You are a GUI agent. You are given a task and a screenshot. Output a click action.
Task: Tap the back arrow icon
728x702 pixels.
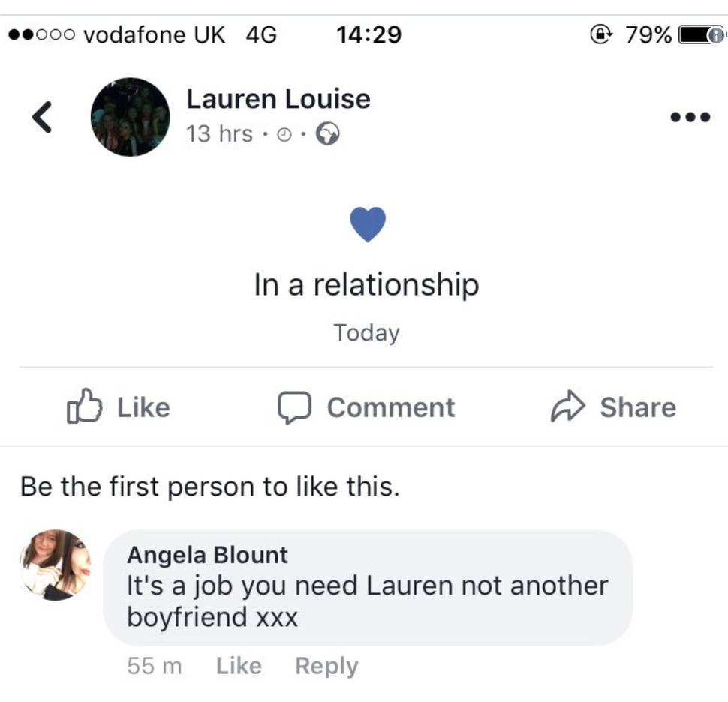pyautogui.click(x=42, y=118)
